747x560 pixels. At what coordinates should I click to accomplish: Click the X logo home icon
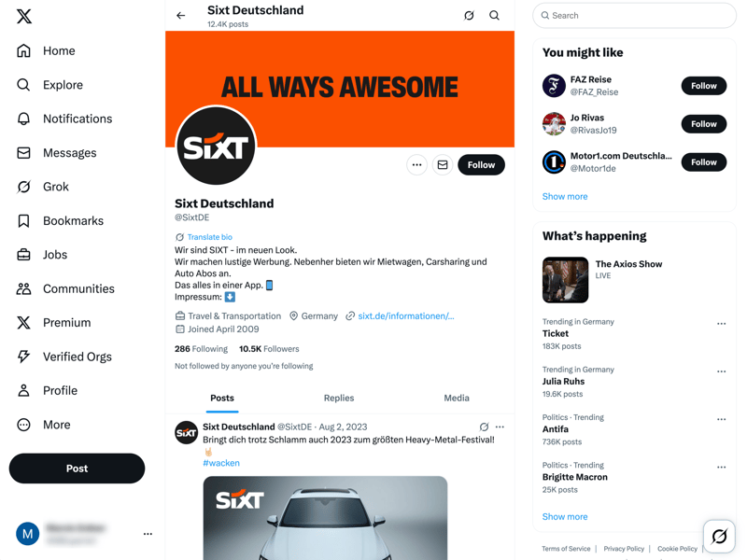[x=24, y=16]
